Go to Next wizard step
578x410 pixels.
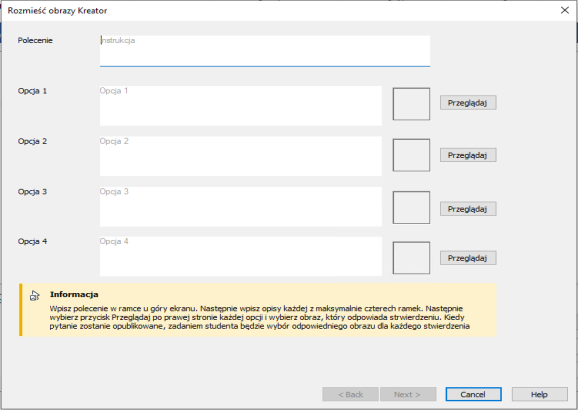(x=408, y=395)
